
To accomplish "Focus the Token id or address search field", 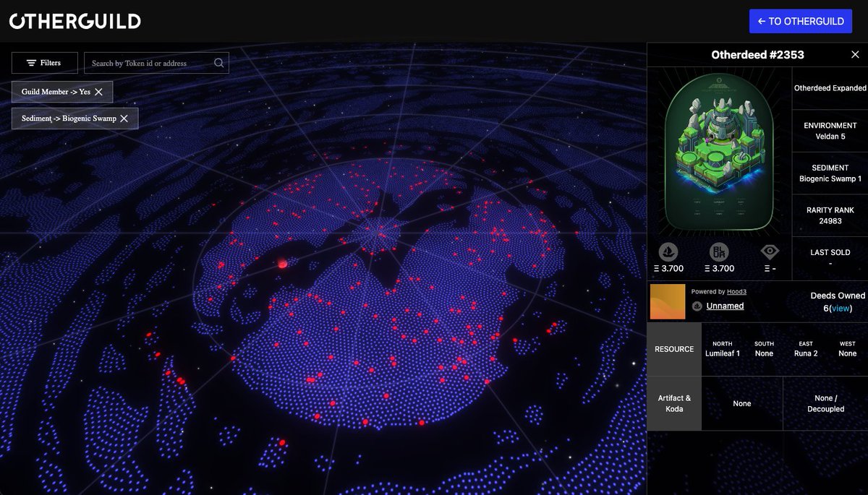I will click(156, 63).
